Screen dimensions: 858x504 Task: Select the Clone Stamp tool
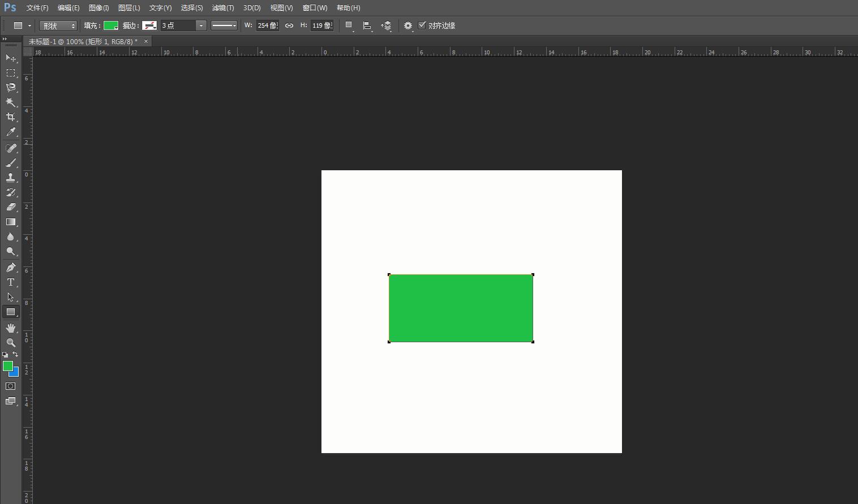point(10,178)
